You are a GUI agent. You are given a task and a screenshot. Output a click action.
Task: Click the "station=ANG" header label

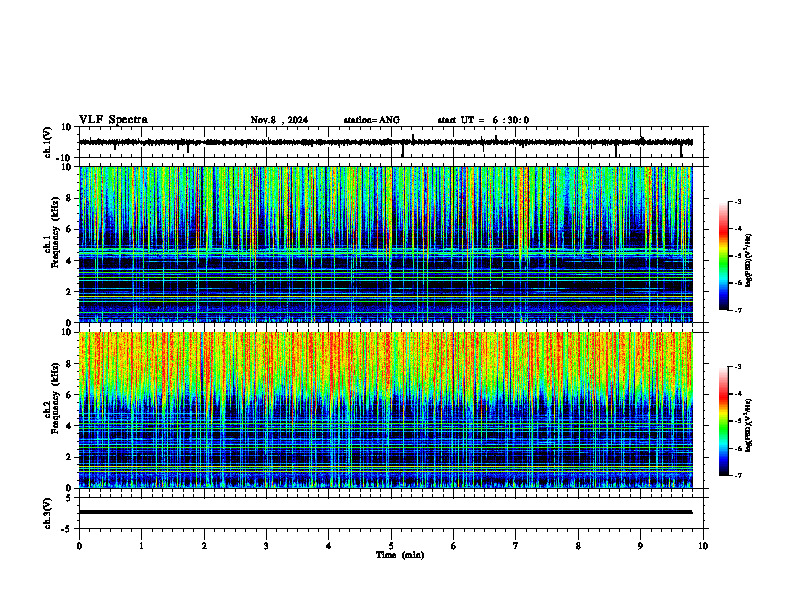pyautogui.click(x=371, y=120)
